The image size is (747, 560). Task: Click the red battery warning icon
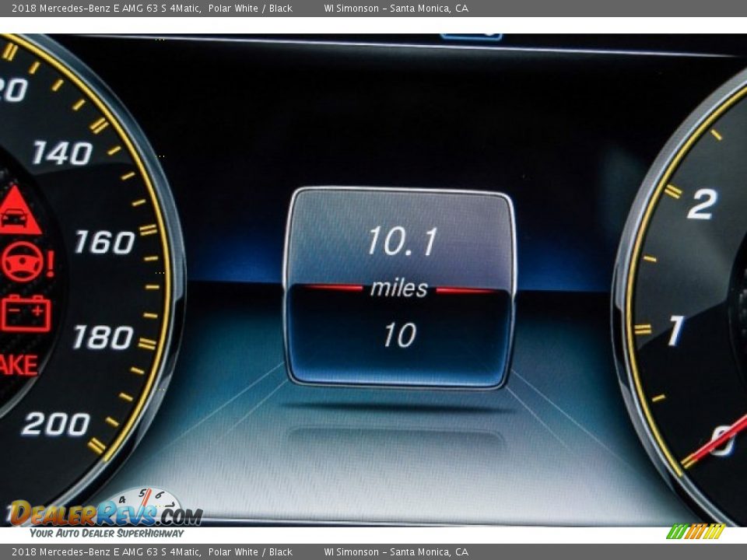pos(26,312)
